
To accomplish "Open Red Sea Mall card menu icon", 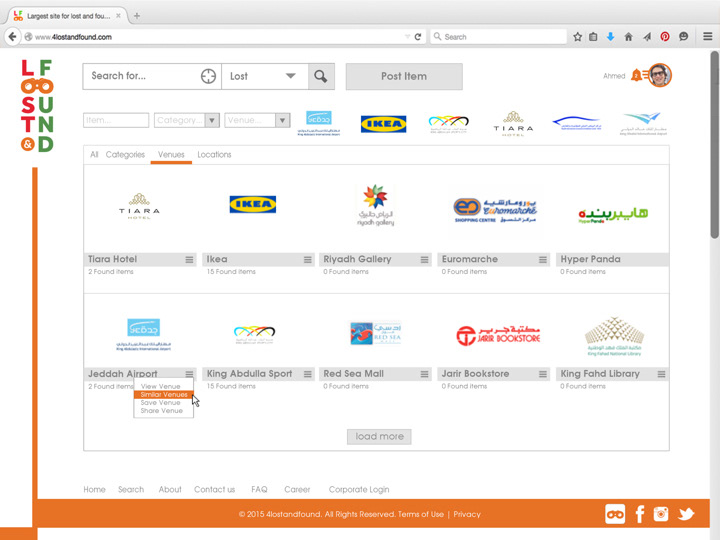I will tap(424, 374).
